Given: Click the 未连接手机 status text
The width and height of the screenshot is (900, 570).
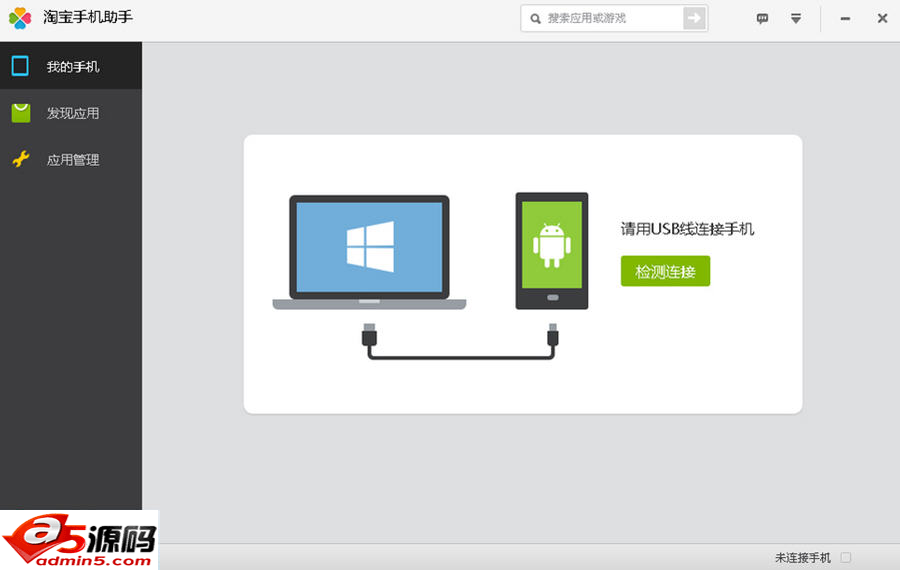Looking at the screenshot, I should [802, 557].
